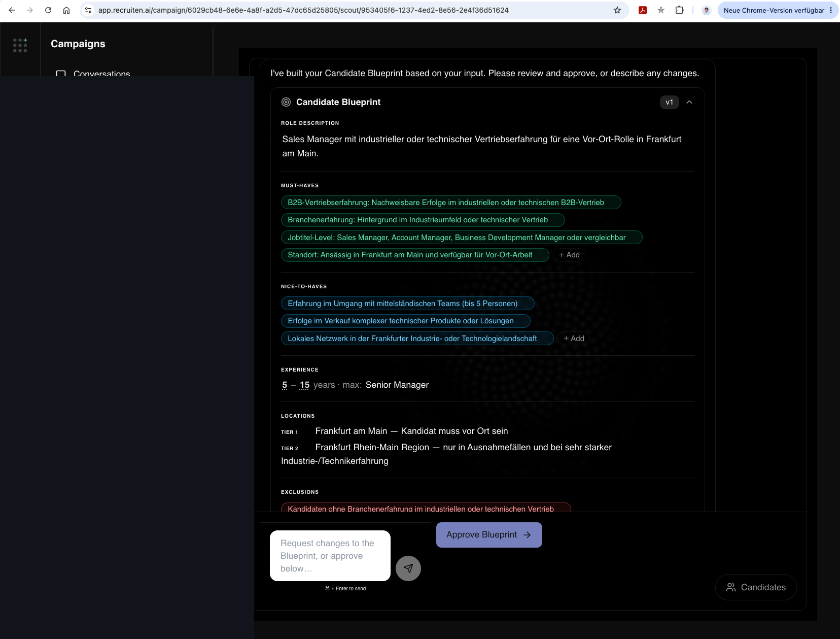Add a new must-have criterion
Viewport: 840px width, 639px height.
569,255
